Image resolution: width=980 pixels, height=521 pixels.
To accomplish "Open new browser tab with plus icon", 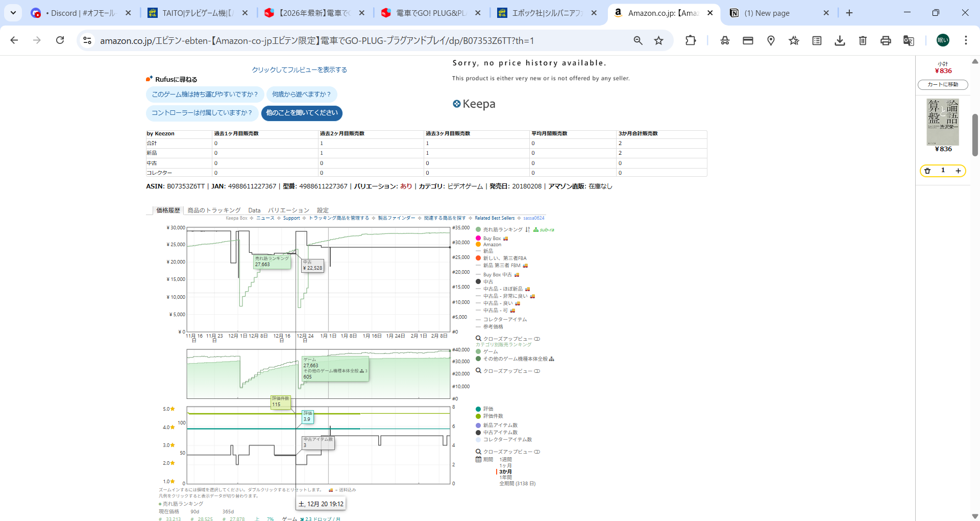I will [849, 13].
